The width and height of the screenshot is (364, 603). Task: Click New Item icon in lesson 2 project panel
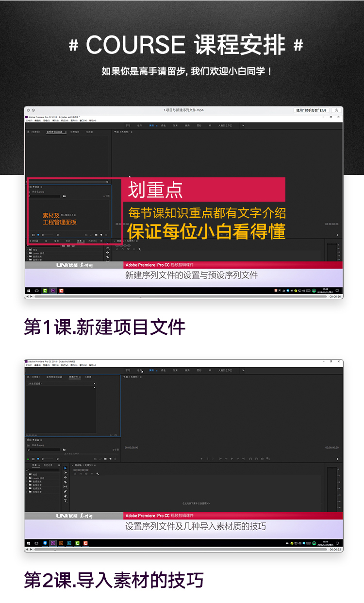[110, 459]
